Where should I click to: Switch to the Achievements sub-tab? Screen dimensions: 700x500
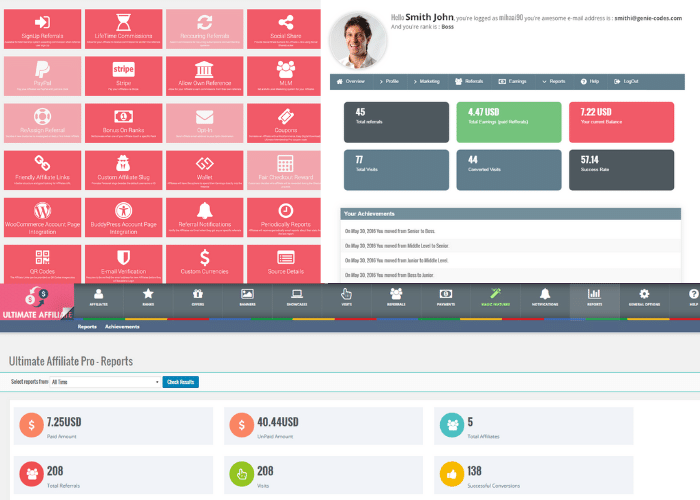tap(122, 327)
